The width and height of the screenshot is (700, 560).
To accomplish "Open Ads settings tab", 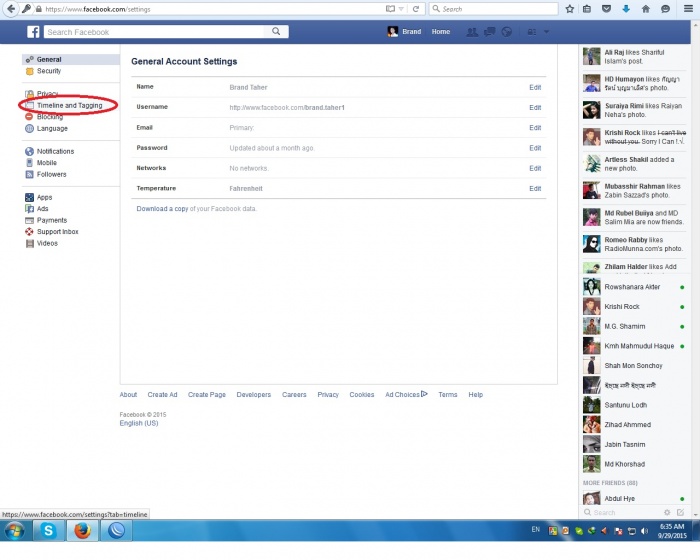I will point(42,209).
